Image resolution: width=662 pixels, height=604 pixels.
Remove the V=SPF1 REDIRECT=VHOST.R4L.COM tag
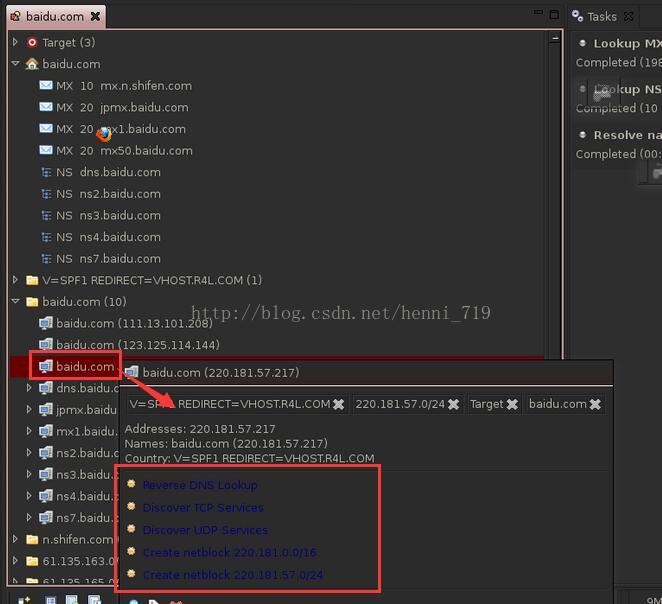pos(339,404)
